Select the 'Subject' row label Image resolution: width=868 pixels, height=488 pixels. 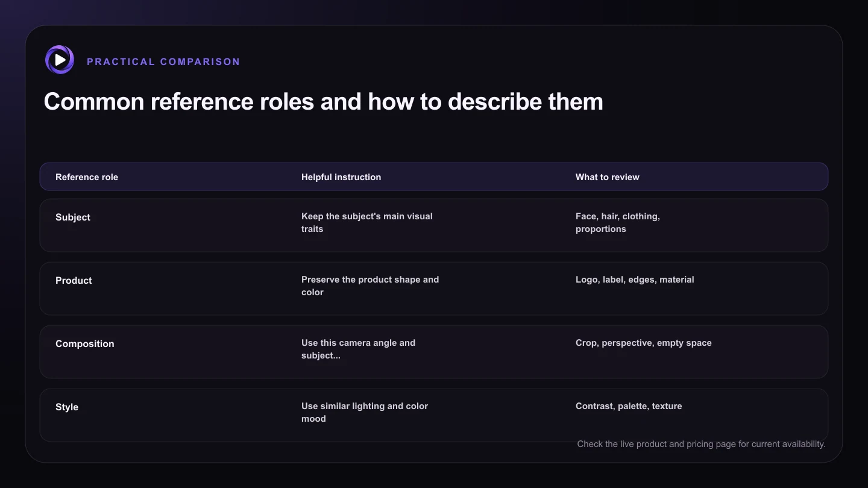coord(73,217)
